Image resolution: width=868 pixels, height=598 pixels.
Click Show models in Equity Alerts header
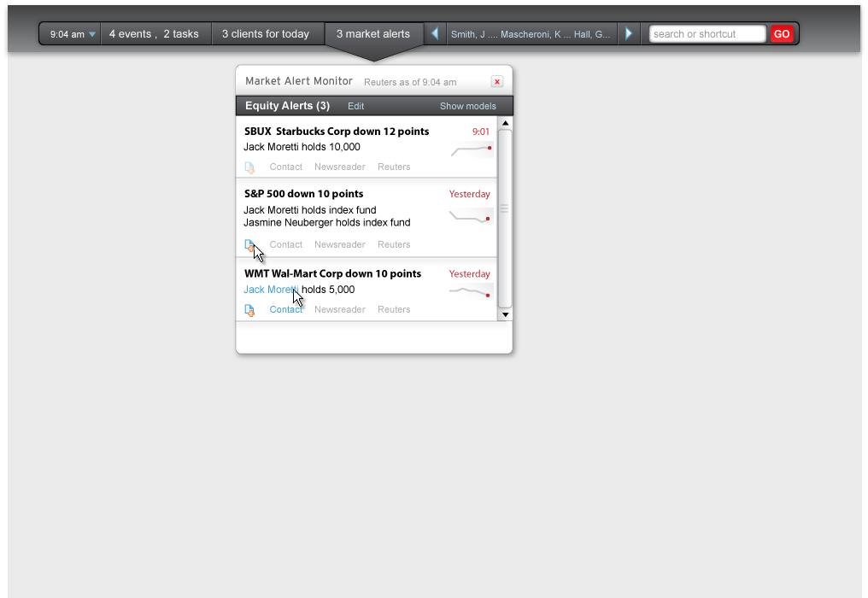467,107
